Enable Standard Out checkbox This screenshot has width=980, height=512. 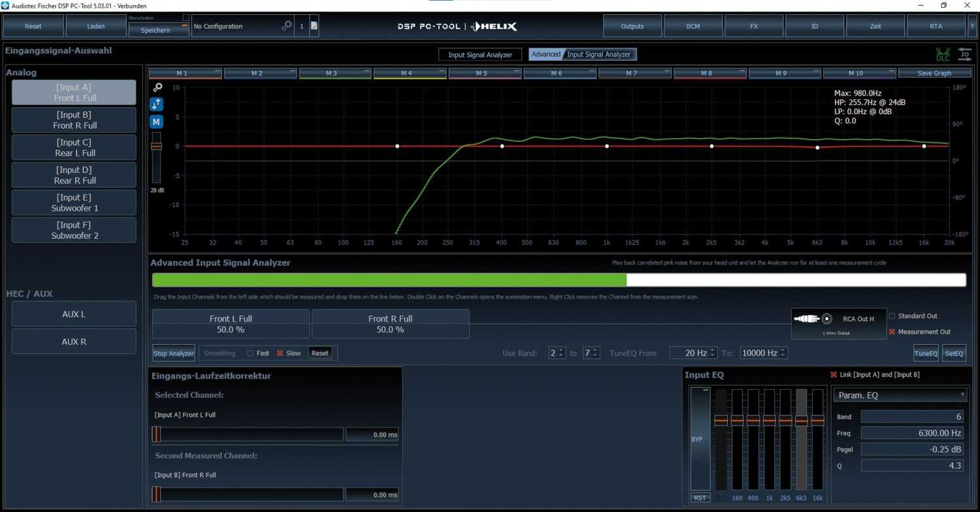tap(892, 316)
